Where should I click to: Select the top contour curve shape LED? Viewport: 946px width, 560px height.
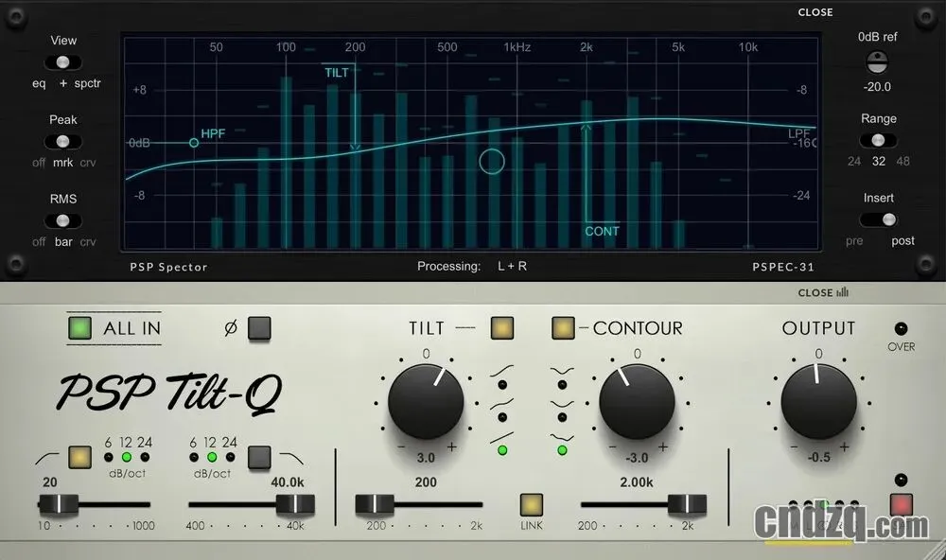[562, 385]
